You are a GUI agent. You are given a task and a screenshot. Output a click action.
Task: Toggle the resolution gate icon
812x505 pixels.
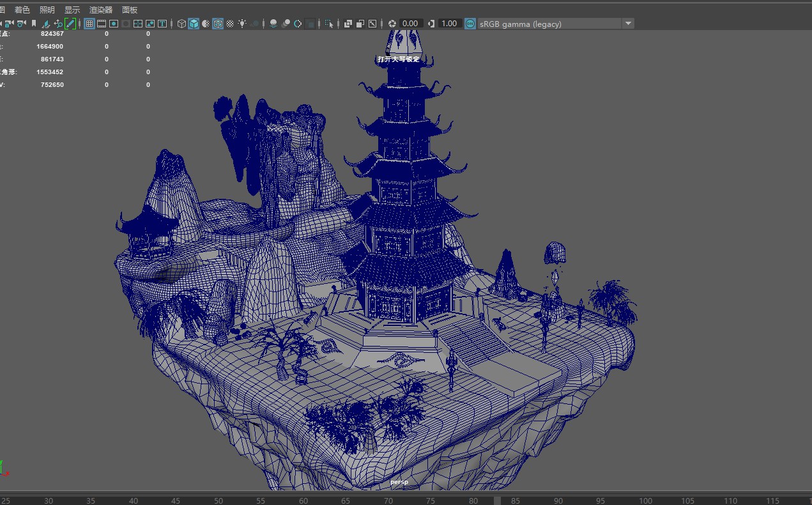(x=113, y=24)
